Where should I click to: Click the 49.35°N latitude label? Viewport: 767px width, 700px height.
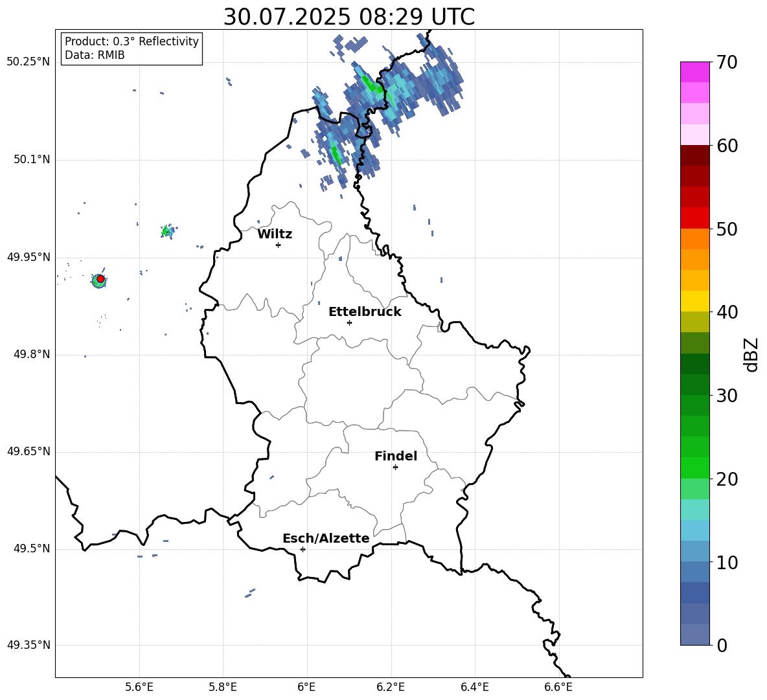29,645
